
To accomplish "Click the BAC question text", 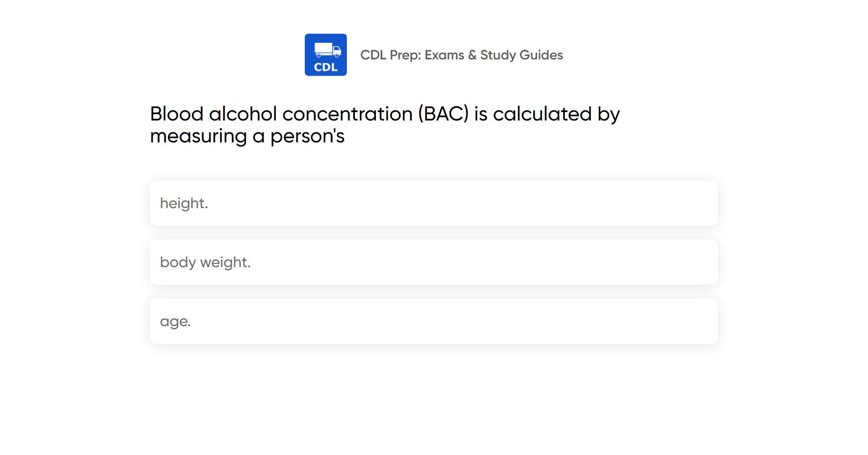I will [385, 125].
